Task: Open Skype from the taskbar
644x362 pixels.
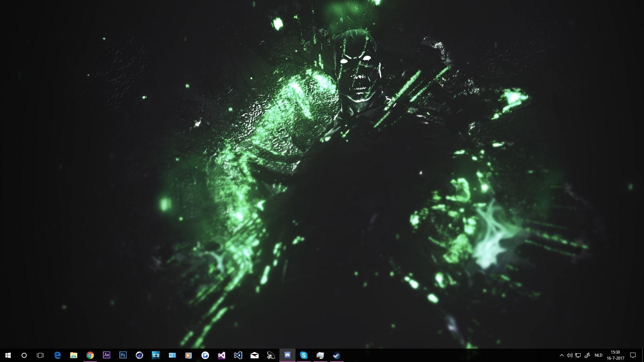Action: pyautogui.click(x=304, y=355)
